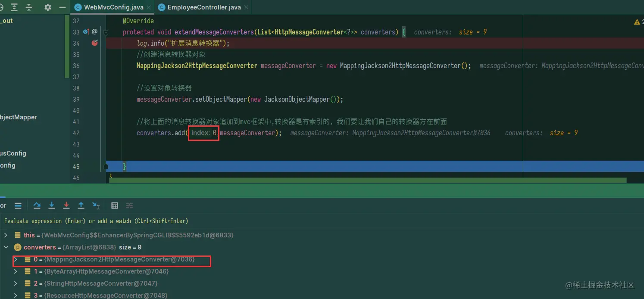
Task: Click the Expand All icon in the project toolbar
Action: (15, 7)
